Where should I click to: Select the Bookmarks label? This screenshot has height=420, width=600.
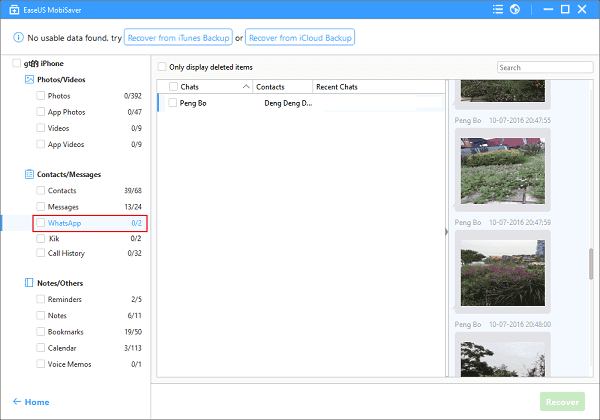coord(65,332)
